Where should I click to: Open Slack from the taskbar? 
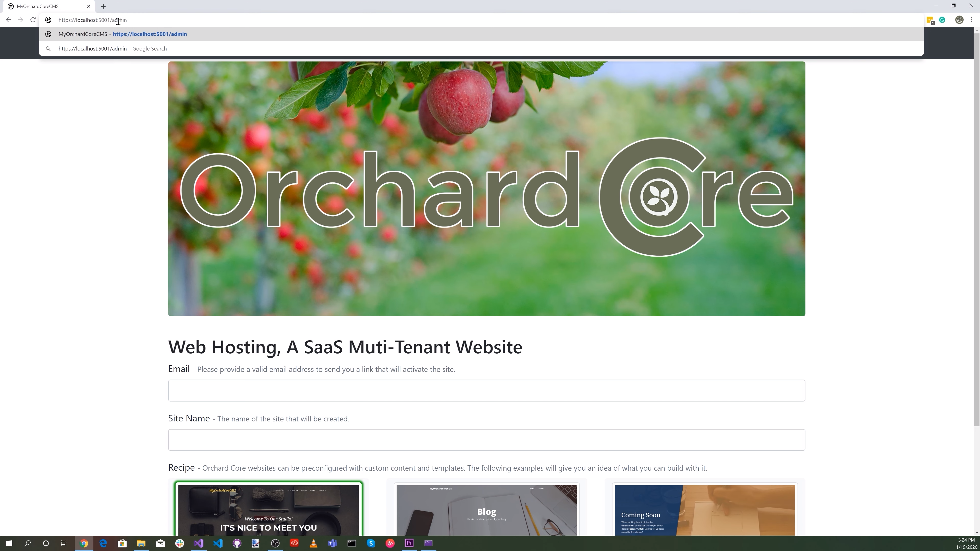pos(180,543)
